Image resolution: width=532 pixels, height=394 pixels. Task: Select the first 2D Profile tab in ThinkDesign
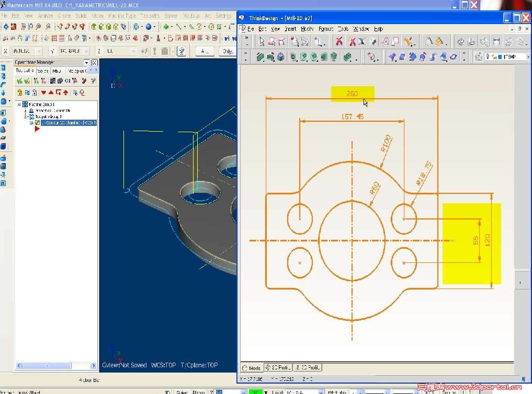tap(278, 367)
